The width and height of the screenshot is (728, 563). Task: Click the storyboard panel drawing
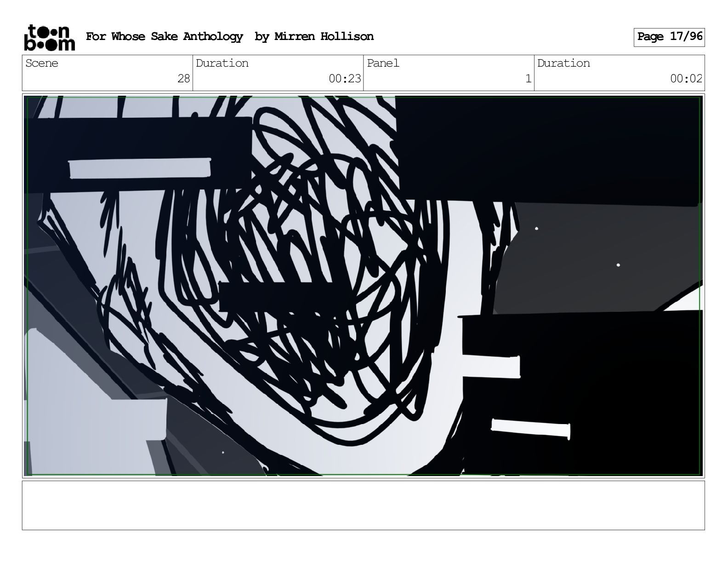pos(363,286)
